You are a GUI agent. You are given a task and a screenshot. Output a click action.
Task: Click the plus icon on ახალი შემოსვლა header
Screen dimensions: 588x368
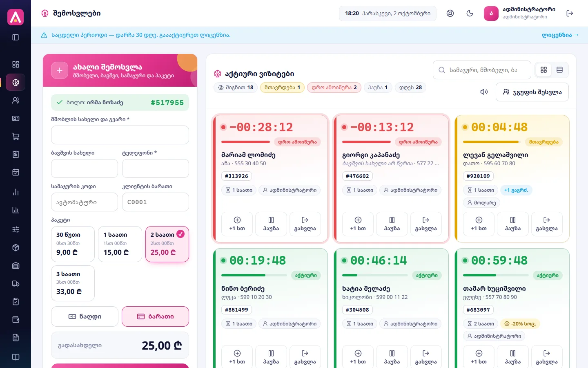pos(60,70)
